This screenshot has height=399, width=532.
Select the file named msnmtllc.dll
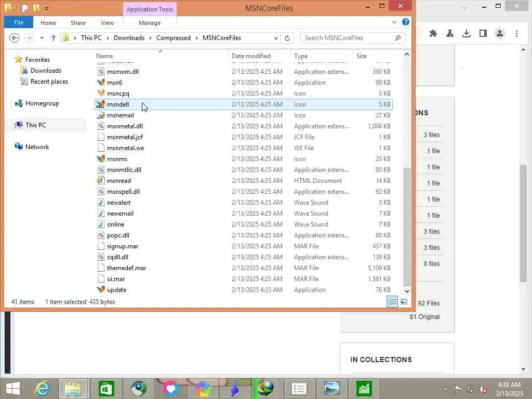(x=124, y=170)
